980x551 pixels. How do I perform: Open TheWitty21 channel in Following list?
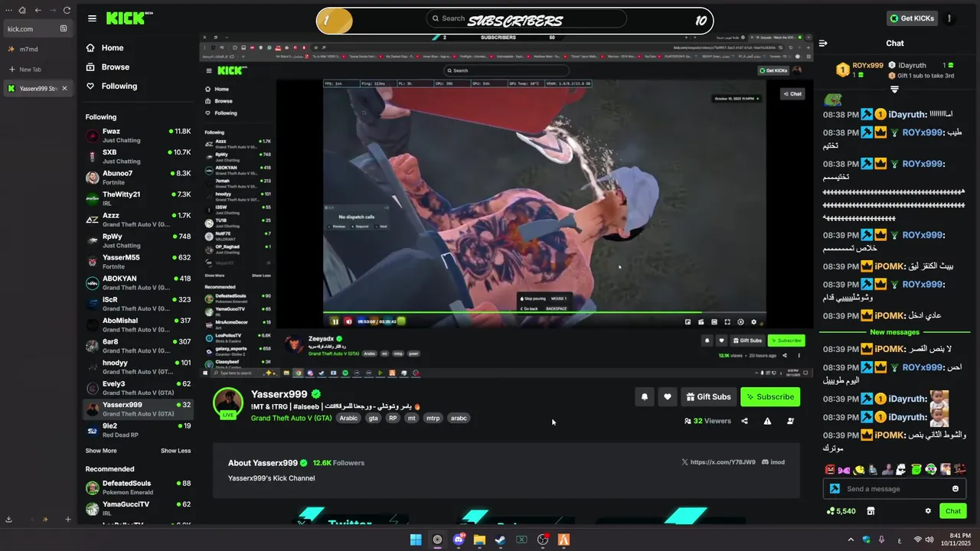(x=138, y=198)
